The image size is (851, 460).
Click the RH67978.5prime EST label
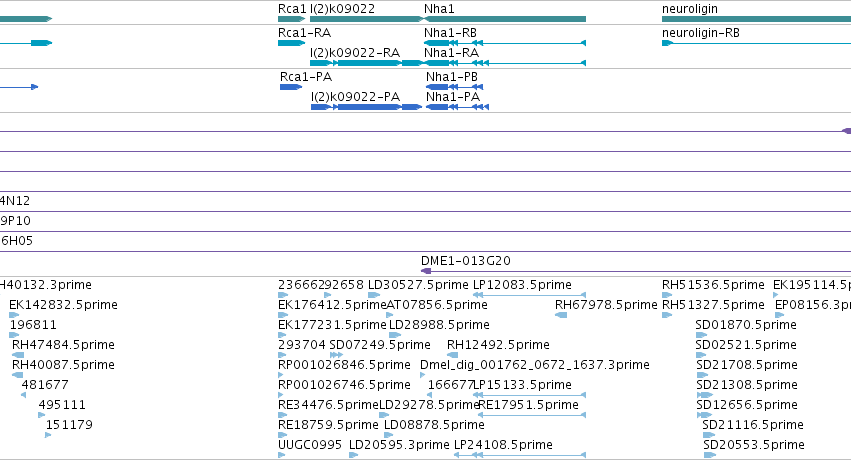point(606,305)
